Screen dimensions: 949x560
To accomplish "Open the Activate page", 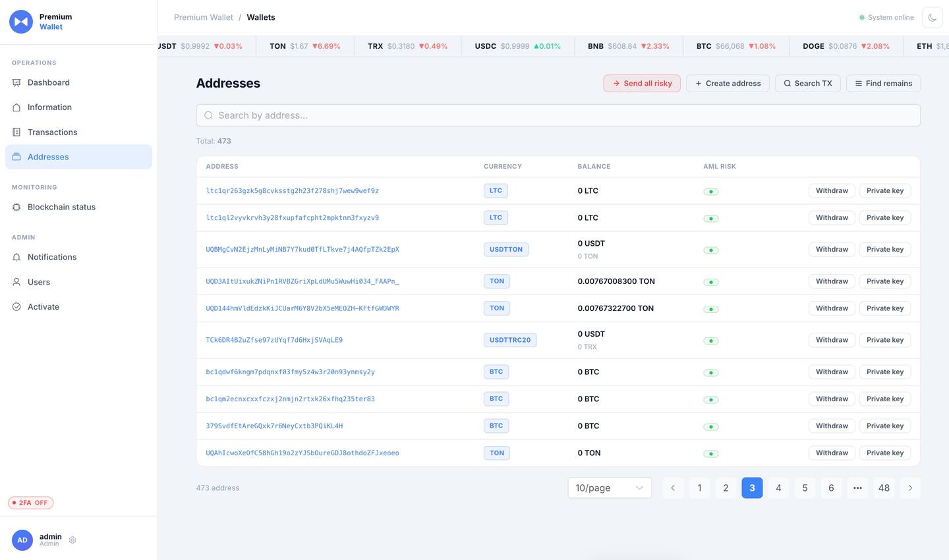I will tap(78, 307).
